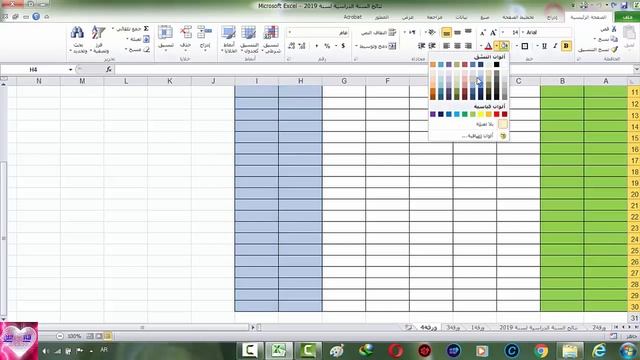Switch to sheet tab ورقة4
The height and width of the screenshot is (360, 640).
click(x=429, y=327)
